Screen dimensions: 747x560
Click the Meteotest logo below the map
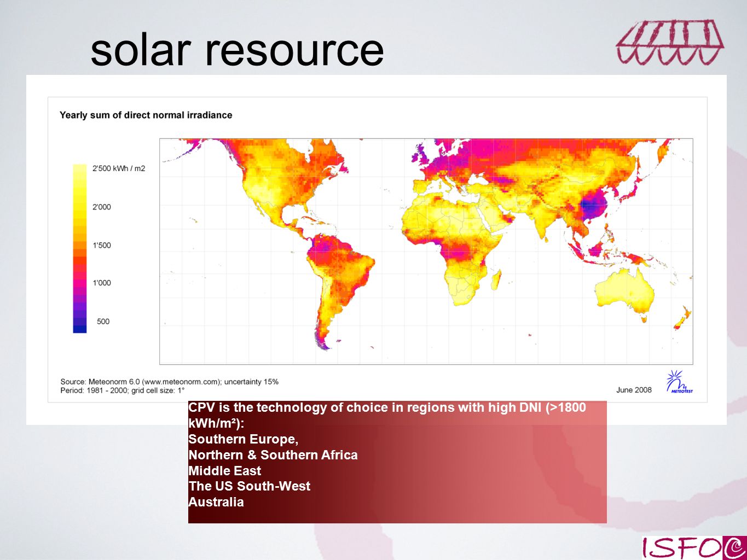(680, 382)
